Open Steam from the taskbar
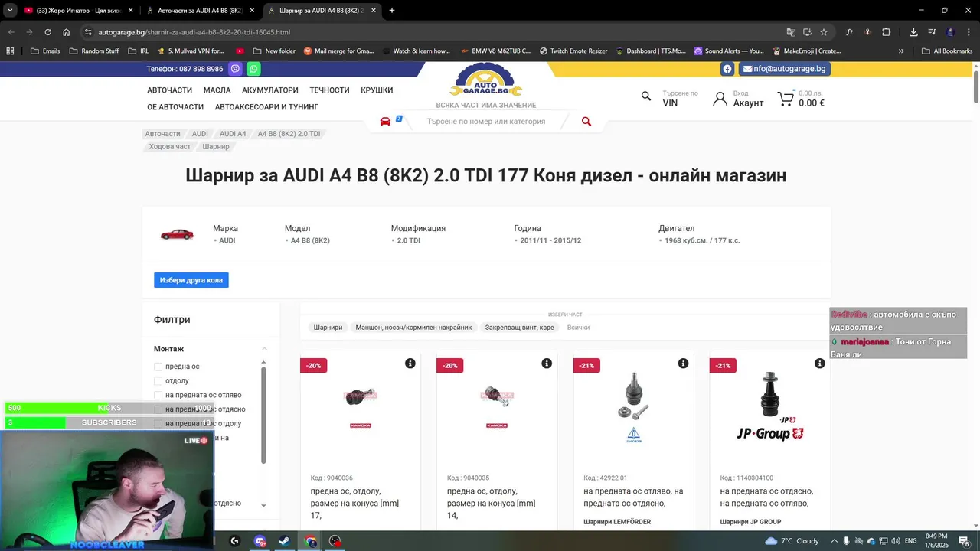 tap(284, 541)
